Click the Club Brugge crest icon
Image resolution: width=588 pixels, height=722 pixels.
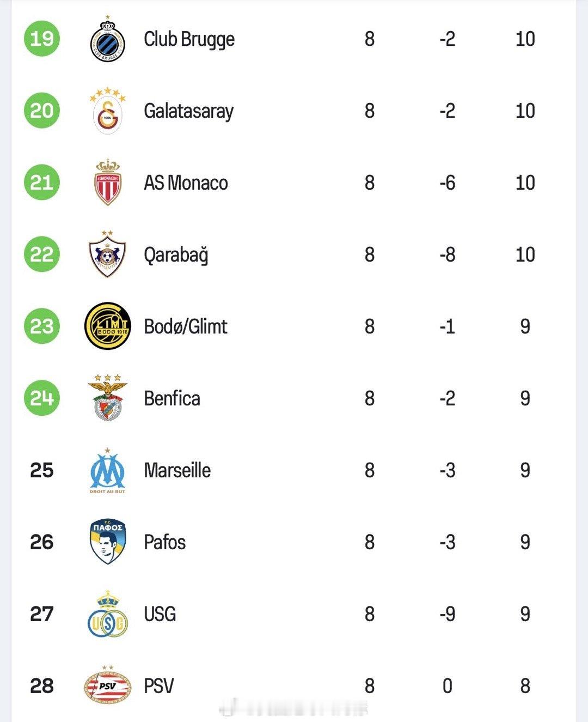[108, 39]
